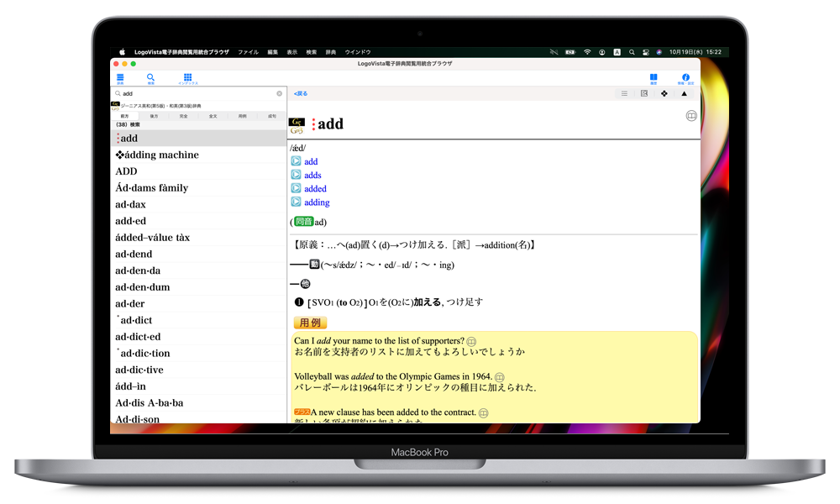Open the 履歴 history book icon

pyautogui.click(x=654, y=79)
